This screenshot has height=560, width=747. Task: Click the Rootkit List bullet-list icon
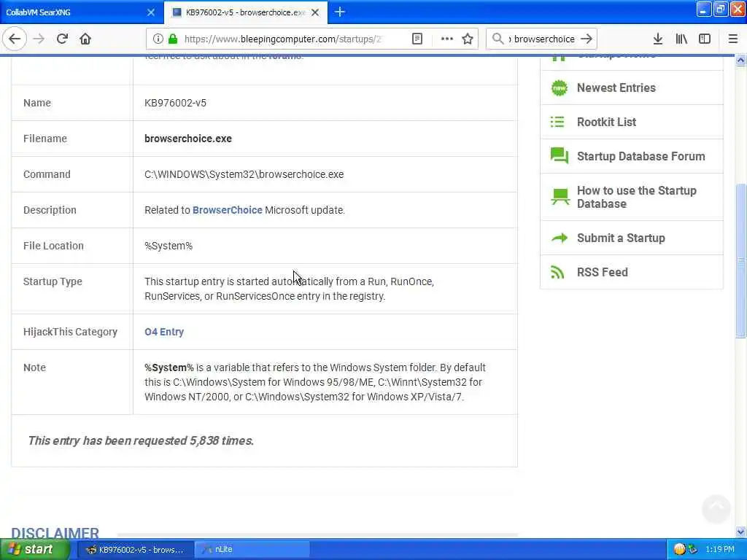557,122
